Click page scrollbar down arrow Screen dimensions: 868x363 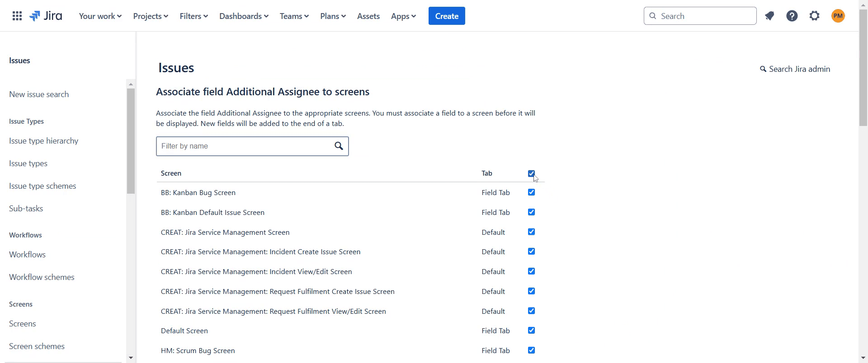click(x=863, y=358)
